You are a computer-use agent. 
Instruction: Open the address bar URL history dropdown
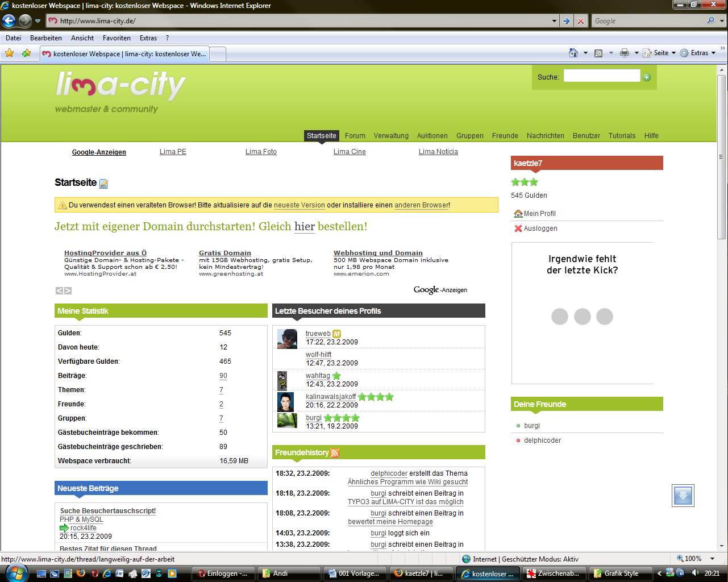pos(554,21)
